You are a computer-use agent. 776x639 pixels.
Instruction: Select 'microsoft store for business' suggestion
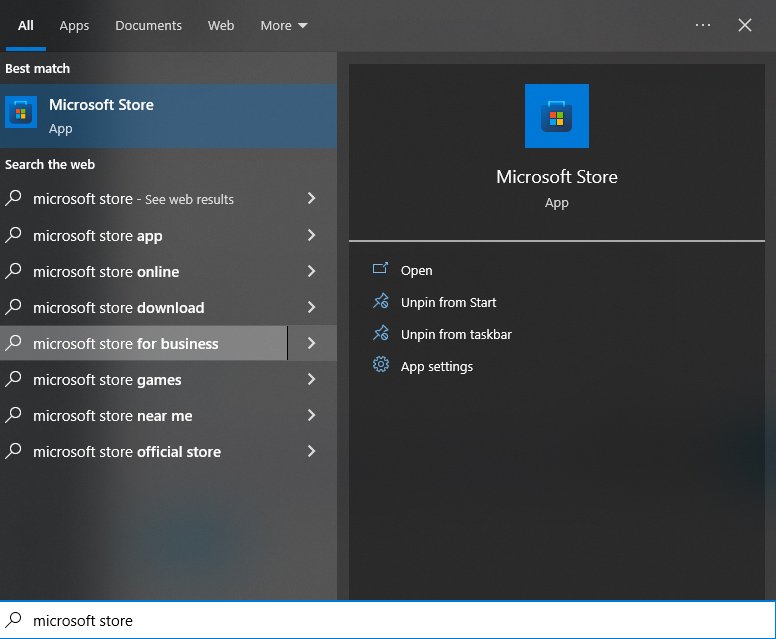[144, 343]
